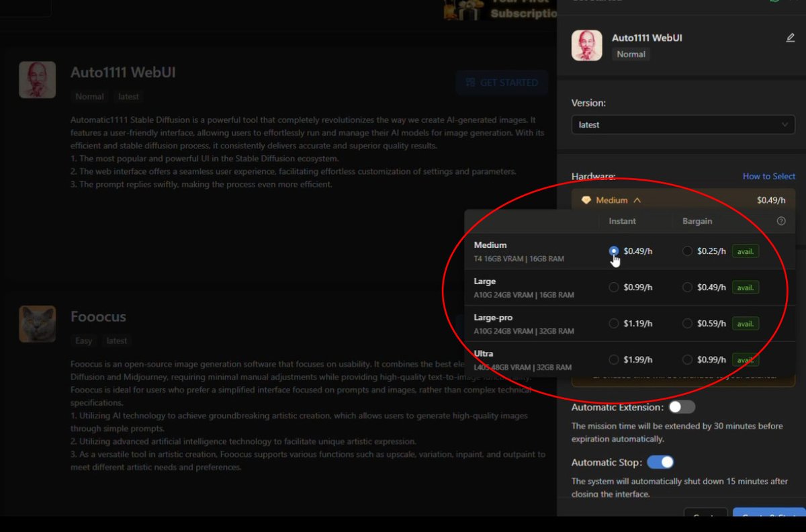Viewport: 806px width, 532px height.
Task: Click the Auto1111 WebUI heading in app list
Action: tap(123, 73)
